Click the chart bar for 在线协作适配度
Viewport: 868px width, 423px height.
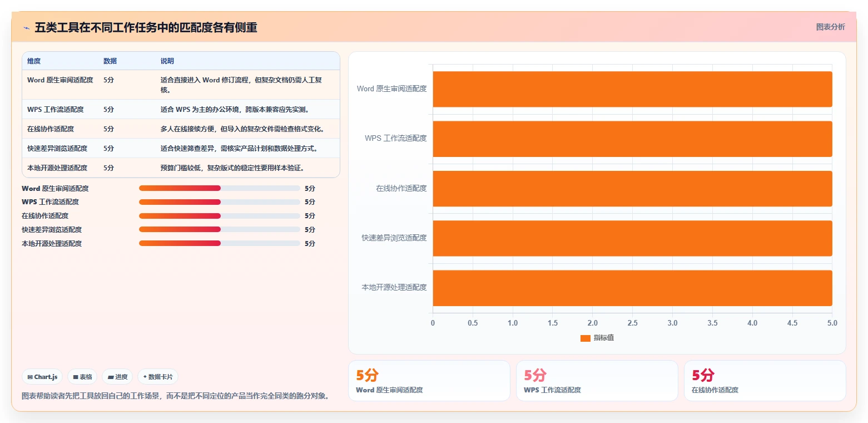[x=632, y=188]
